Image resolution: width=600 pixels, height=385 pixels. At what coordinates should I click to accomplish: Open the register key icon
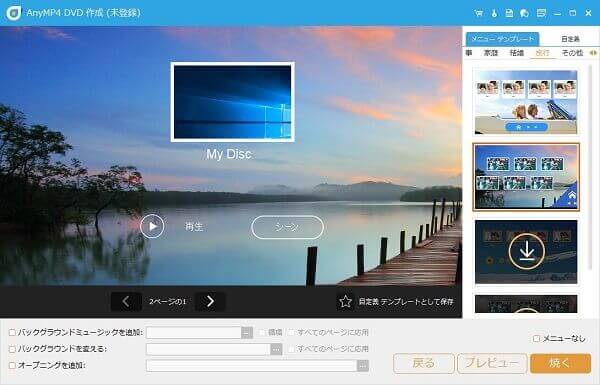click(494, 13)
